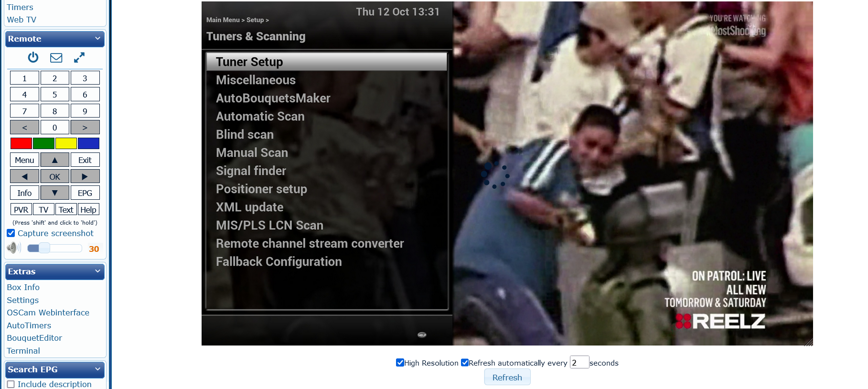Toggle Refresh automatically checkbox
The height and width of the screenshot is (389, 868).
point(465,362)
